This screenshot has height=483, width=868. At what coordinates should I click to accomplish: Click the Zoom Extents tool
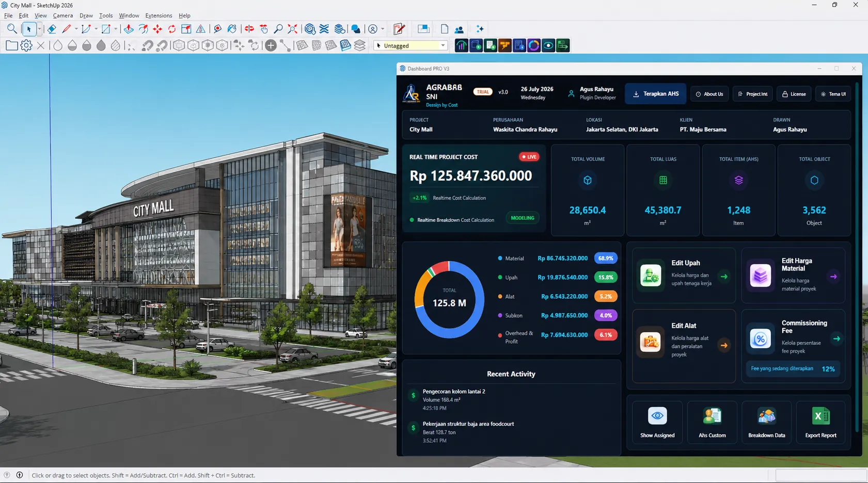tap(293, 29)
